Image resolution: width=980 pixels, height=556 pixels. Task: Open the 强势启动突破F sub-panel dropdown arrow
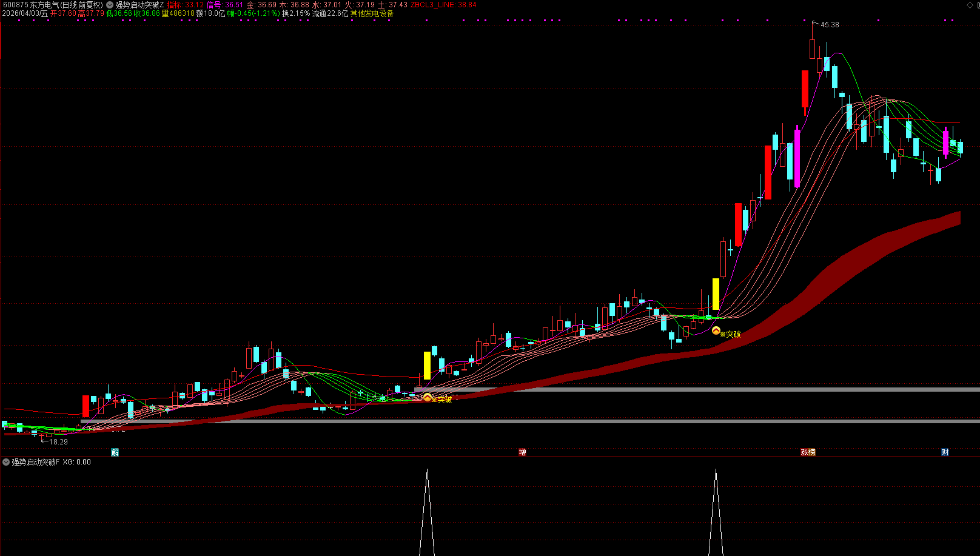click(x=6, y=462)
